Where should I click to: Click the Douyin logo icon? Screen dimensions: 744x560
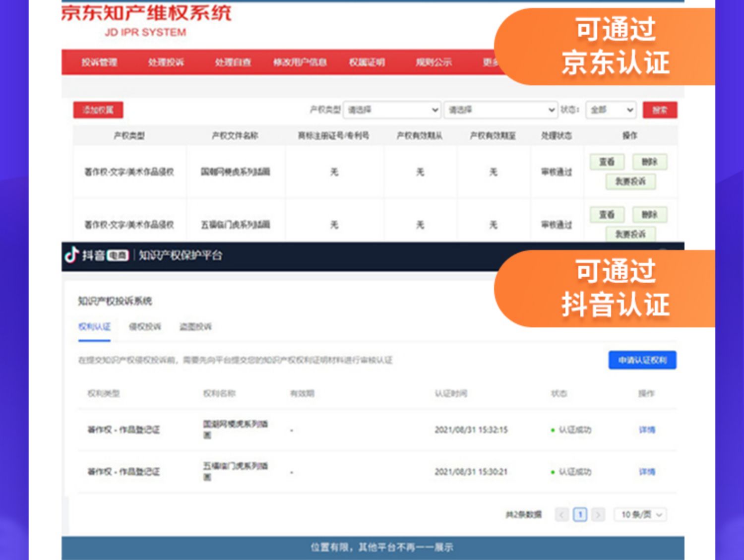pos(72,255)
